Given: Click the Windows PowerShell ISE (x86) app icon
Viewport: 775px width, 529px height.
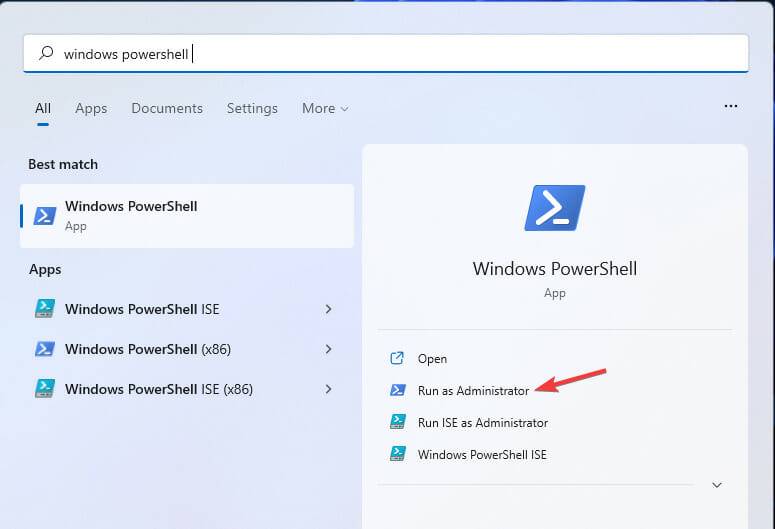Looking at the screenshot, I should (44, 389).
